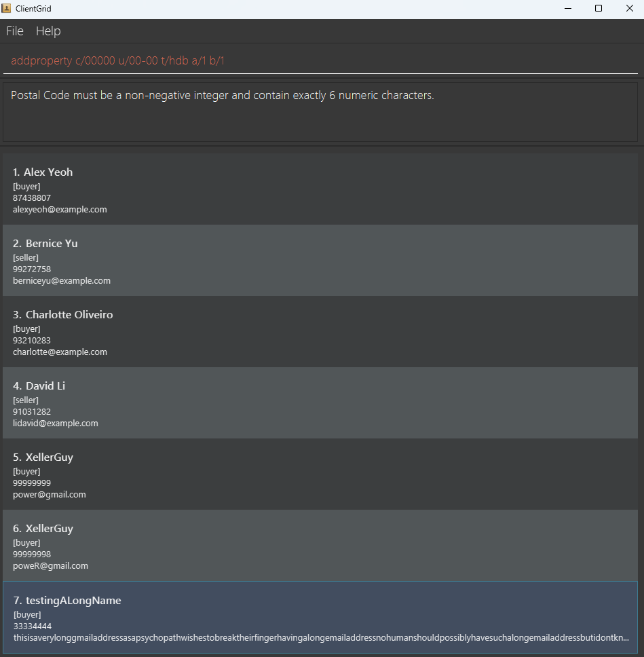Click the [buyer] tag under testingALongName
644x657 pixels.
(27, 615)
